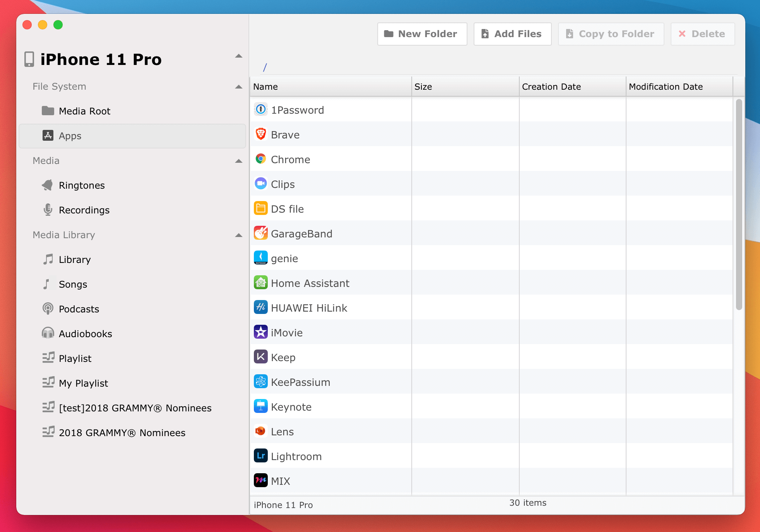Sort by Modification Date column
The height and width of the screenshot is (532, 760).
click(680, 87)
